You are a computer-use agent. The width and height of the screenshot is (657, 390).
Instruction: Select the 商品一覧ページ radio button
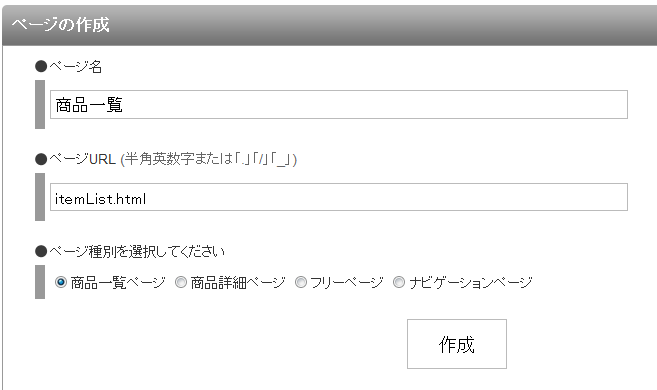pos(61,282)
